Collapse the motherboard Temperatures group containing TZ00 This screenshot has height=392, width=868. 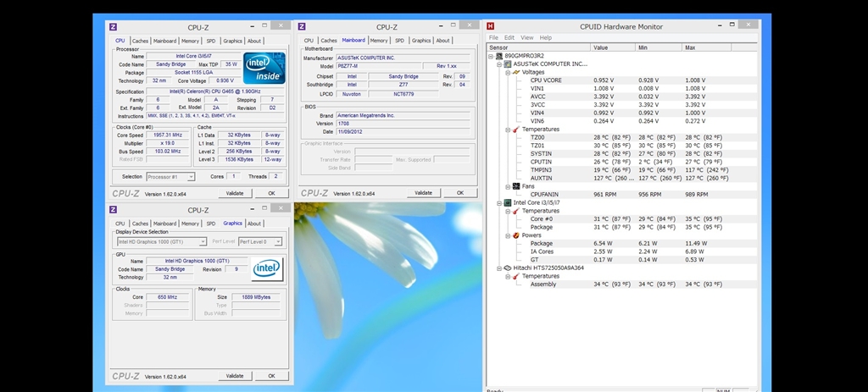pos(508,130)
